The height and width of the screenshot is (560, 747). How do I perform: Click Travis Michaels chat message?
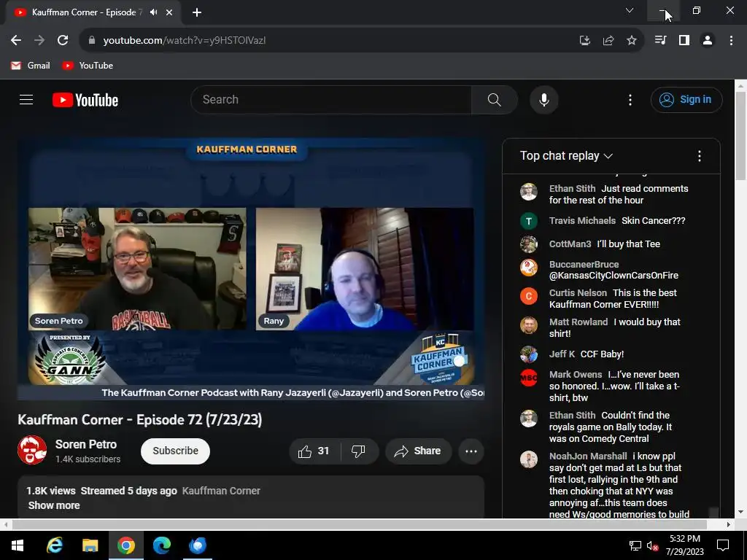611,221
